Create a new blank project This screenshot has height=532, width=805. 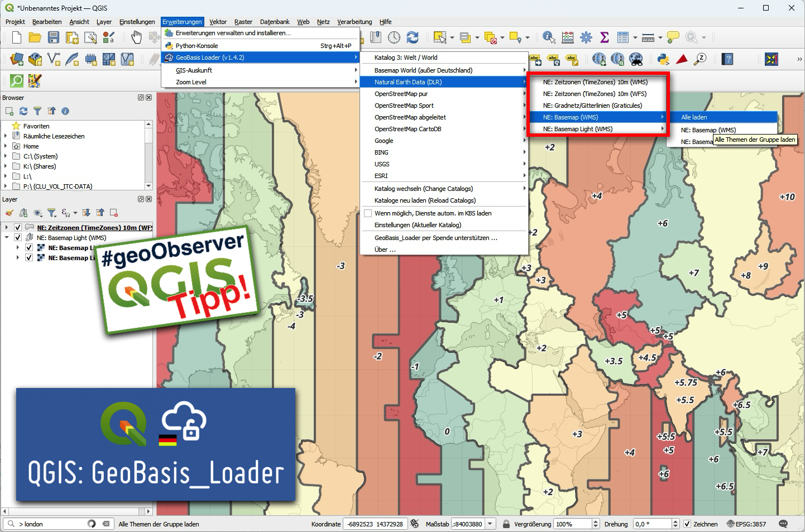pos(17,37)
